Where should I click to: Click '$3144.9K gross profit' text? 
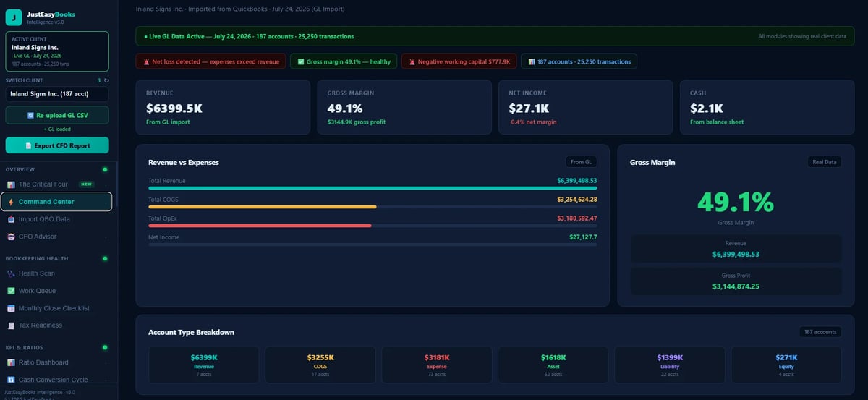357,122
